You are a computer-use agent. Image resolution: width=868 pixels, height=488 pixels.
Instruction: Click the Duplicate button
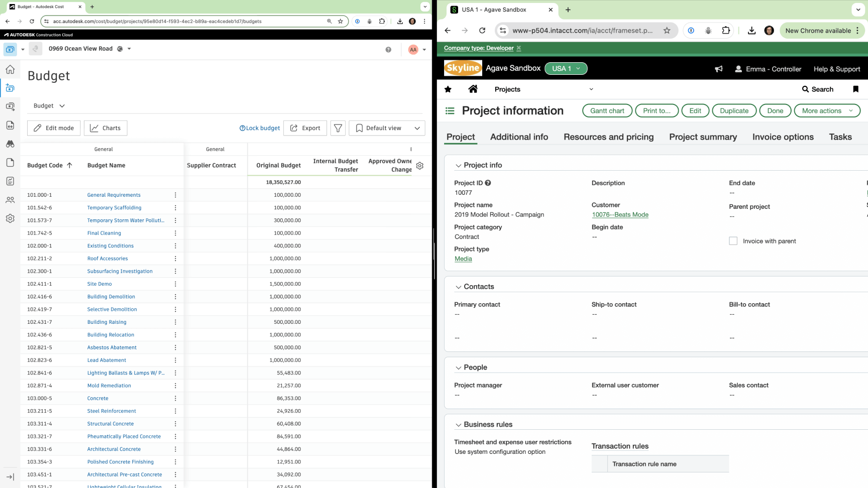pyautogui.click(x=734, y=111)
